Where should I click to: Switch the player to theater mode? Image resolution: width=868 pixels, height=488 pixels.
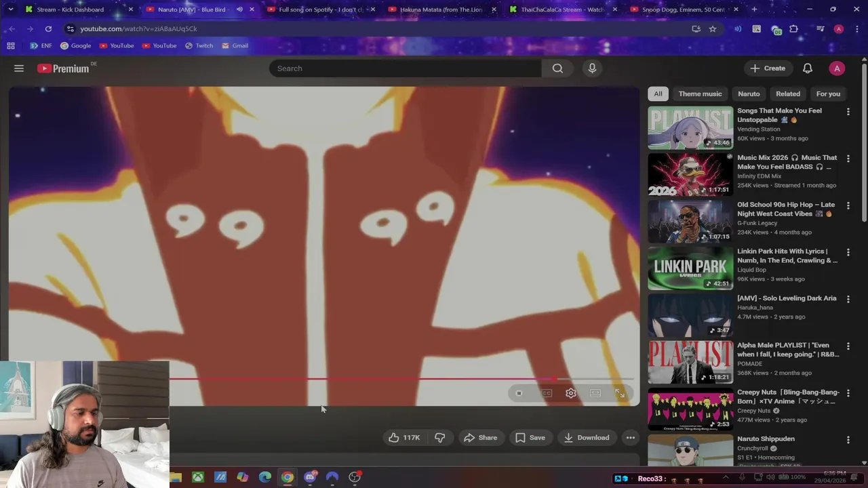click(595, 393)
